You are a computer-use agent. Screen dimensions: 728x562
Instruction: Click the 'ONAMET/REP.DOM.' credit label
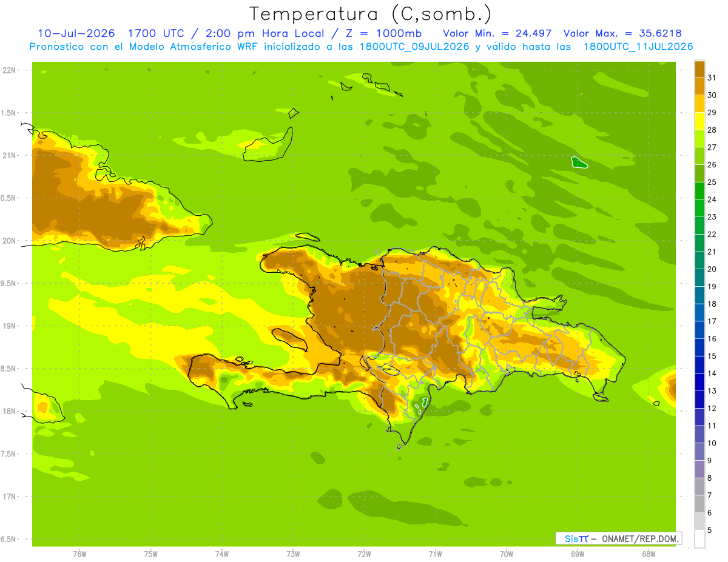click(639, 538)
